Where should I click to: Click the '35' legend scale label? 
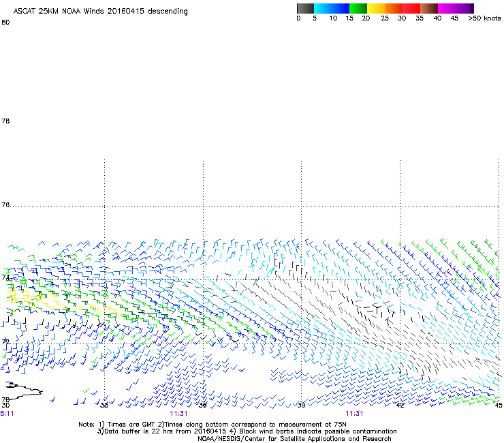(420, 18)
